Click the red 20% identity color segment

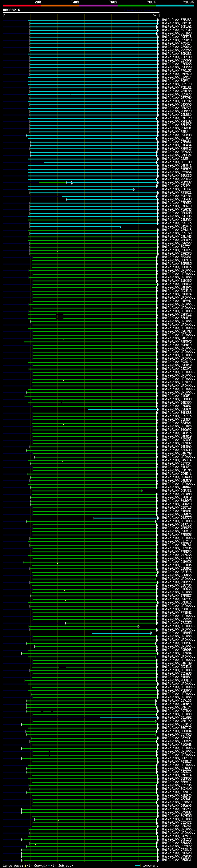(x=22, y=6)
